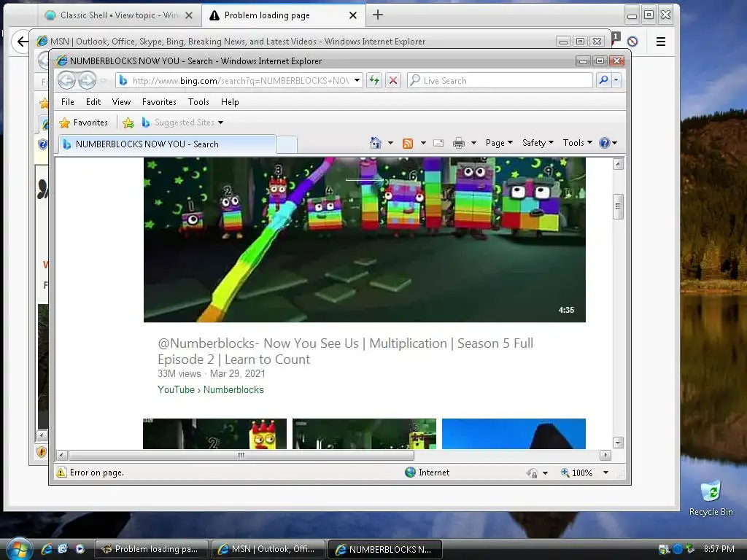Open the Tools command bar dropdown
Screen dimensions: 747x560
578,143
